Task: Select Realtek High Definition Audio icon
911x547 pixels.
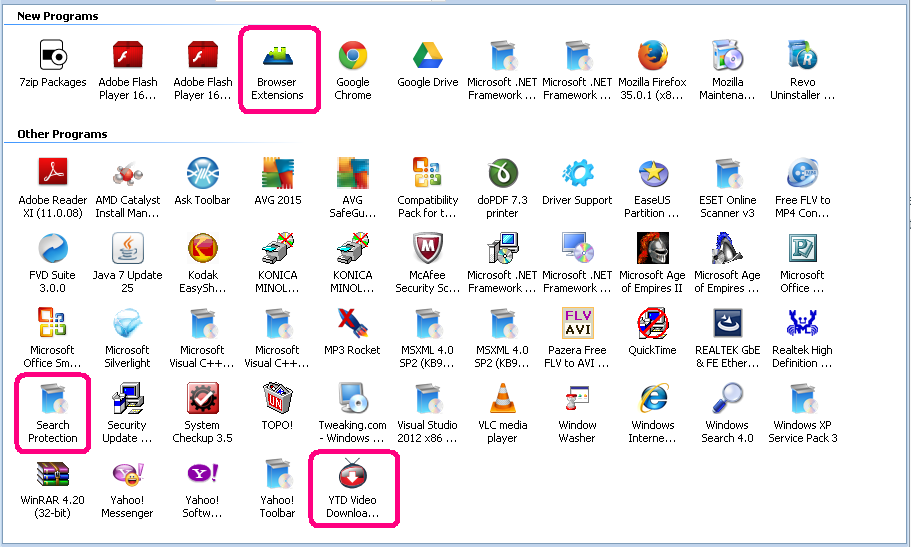Action: (x=802, y=323)
